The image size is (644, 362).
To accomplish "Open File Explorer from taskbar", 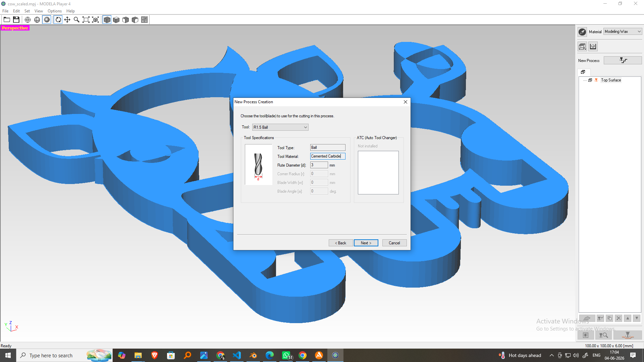I will pos(138,355).
